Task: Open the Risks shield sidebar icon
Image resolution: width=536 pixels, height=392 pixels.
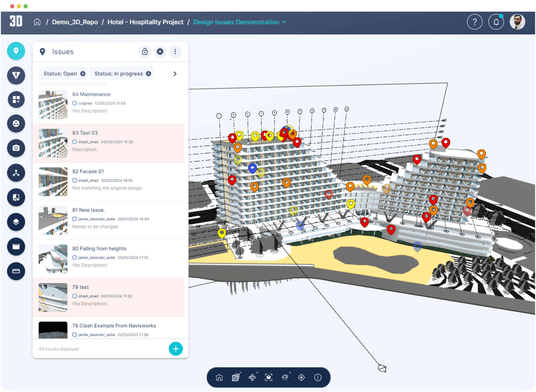Action: [x=16, y=75]
